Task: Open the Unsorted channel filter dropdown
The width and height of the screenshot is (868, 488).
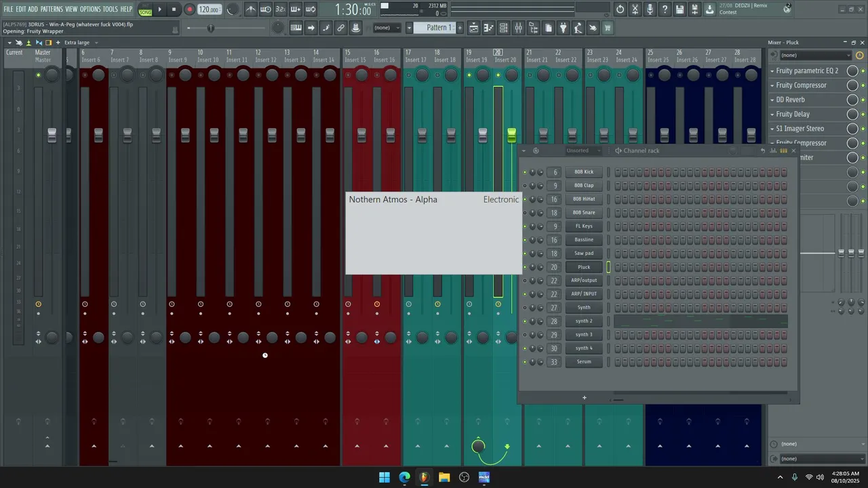Action: point(584,150)
